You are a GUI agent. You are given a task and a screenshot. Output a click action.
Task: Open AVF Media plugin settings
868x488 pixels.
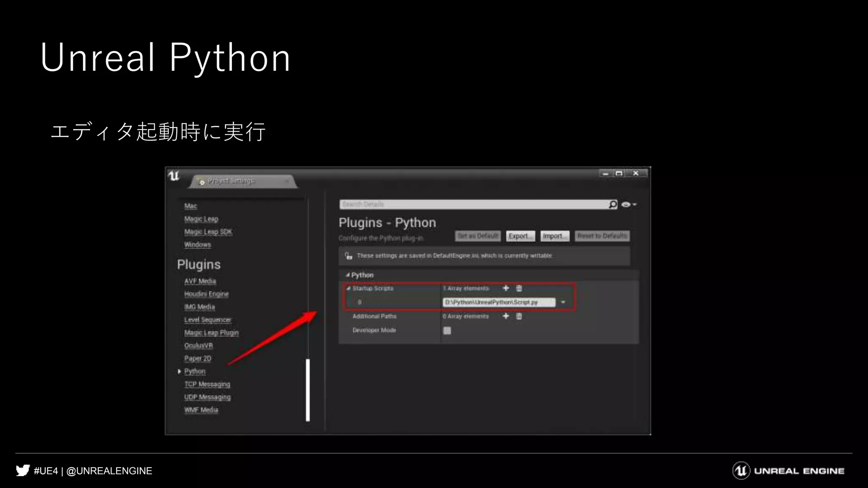coord(200,281)
